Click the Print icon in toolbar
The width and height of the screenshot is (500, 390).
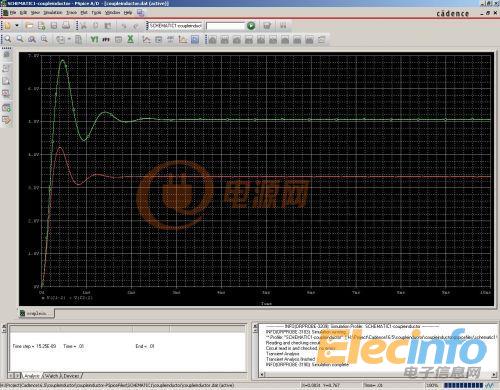[66, 26]
